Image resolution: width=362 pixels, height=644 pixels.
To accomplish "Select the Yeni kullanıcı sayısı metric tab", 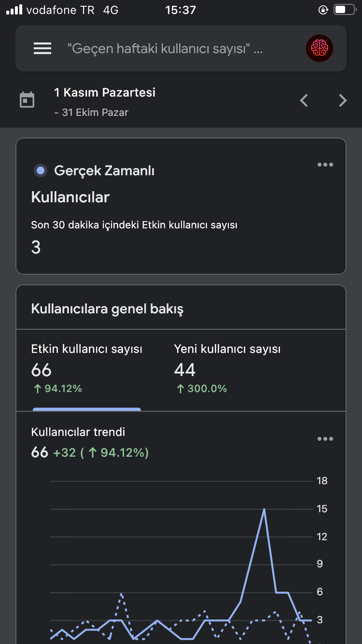I will click(x=227, y=368).
